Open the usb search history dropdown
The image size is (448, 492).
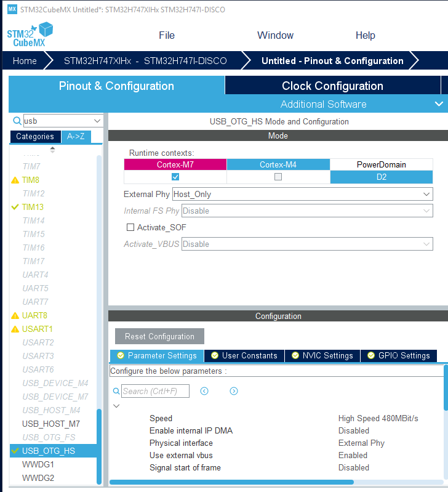coord(97,121)
